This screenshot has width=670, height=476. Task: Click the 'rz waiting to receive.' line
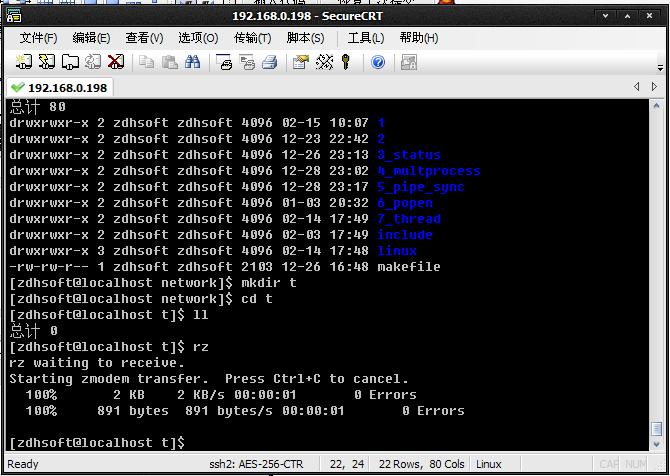click(x=97, y=363)
